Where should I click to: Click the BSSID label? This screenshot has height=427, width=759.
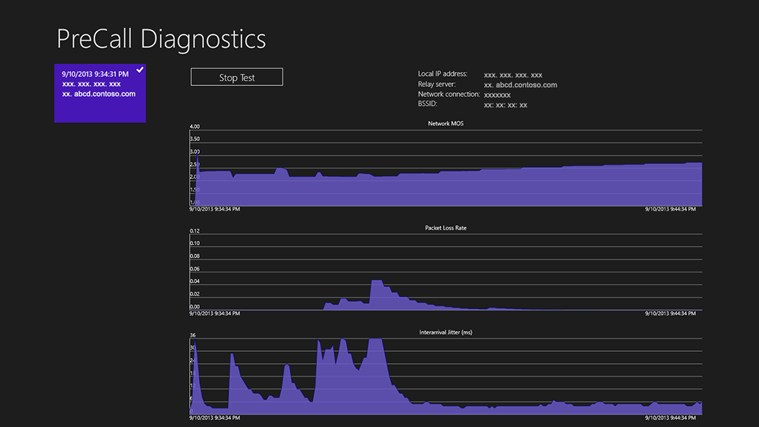427,104
